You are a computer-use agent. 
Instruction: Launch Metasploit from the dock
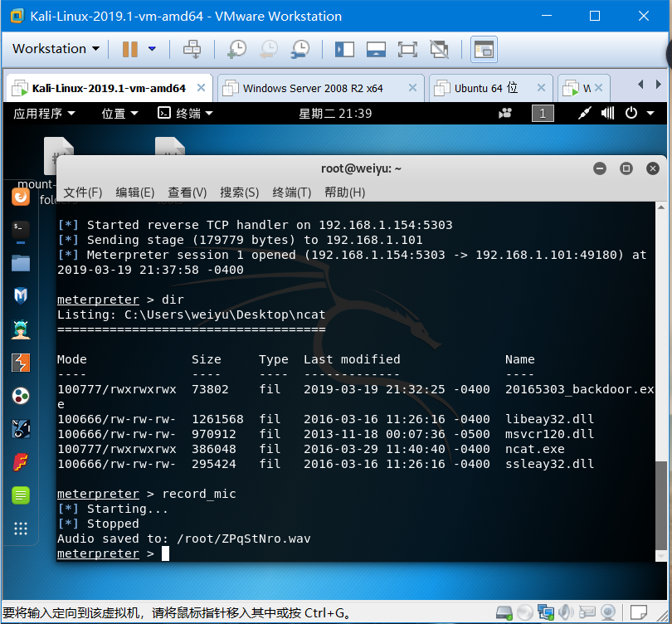(x=21, y=295)
